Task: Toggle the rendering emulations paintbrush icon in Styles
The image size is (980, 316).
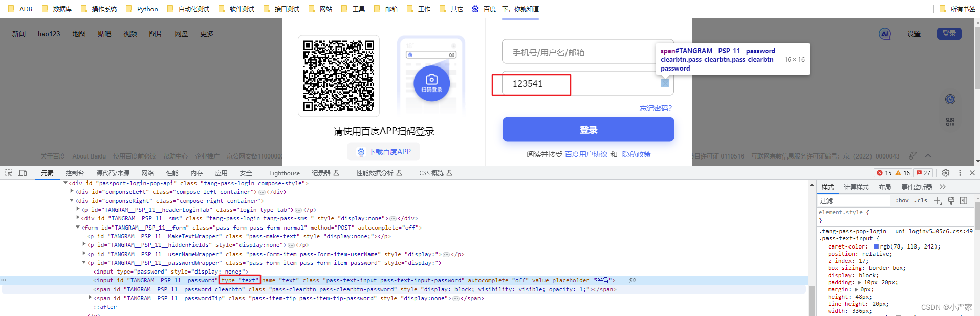Action: (951, 200)
